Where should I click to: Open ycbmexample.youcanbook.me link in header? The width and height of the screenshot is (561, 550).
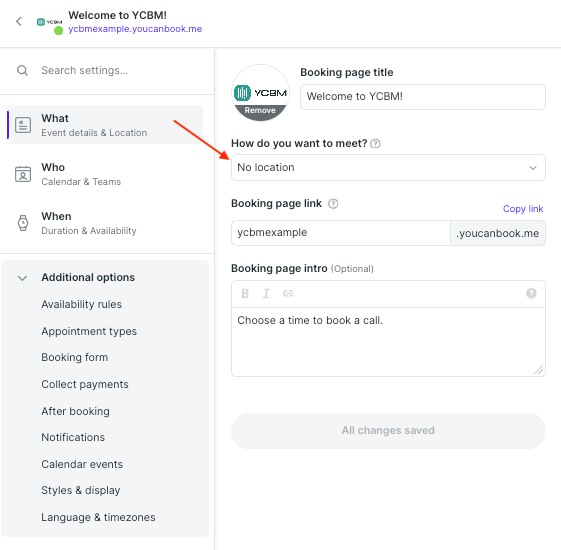pos(135,29)
